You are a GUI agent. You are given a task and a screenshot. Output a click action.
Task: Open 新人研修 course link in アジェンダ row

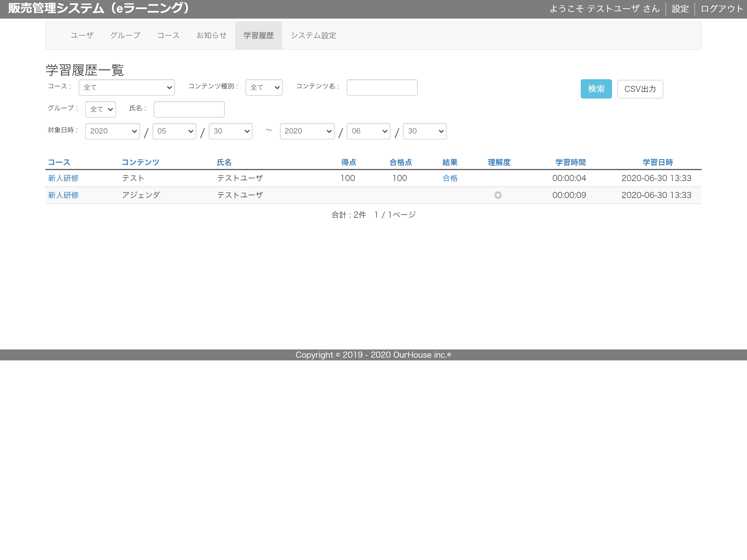coord(63,195)
